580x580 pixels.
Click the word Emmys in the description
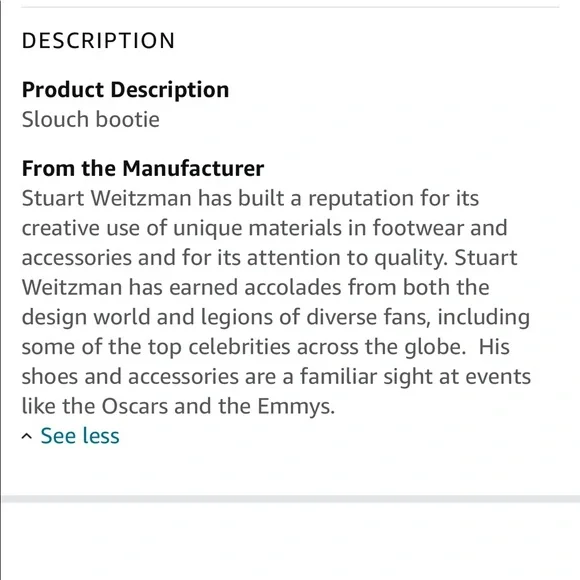coord(296,407)
